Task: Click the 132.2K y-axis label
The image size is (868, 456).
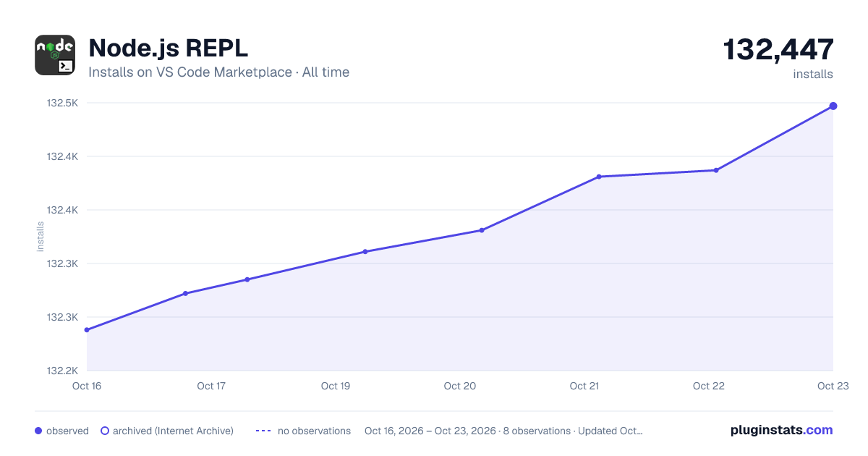Action: pyautogui.click(x=62, y=371)
